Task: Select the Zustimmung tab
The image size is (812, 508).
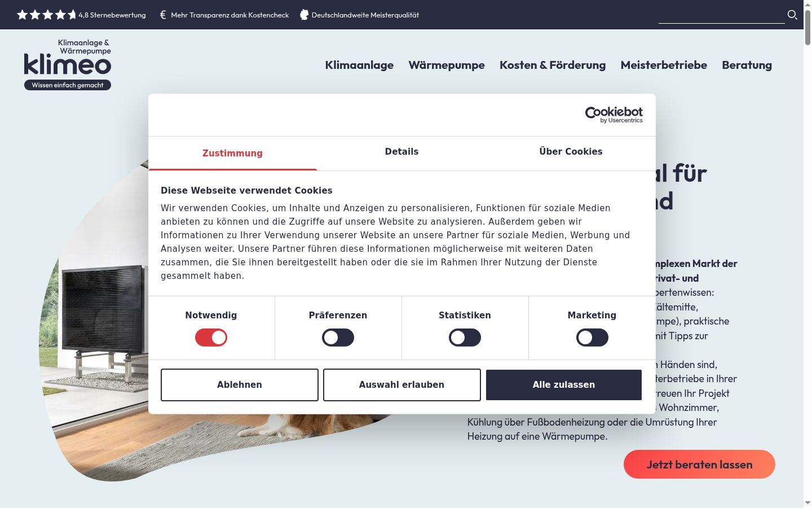Action: [232, 153]
